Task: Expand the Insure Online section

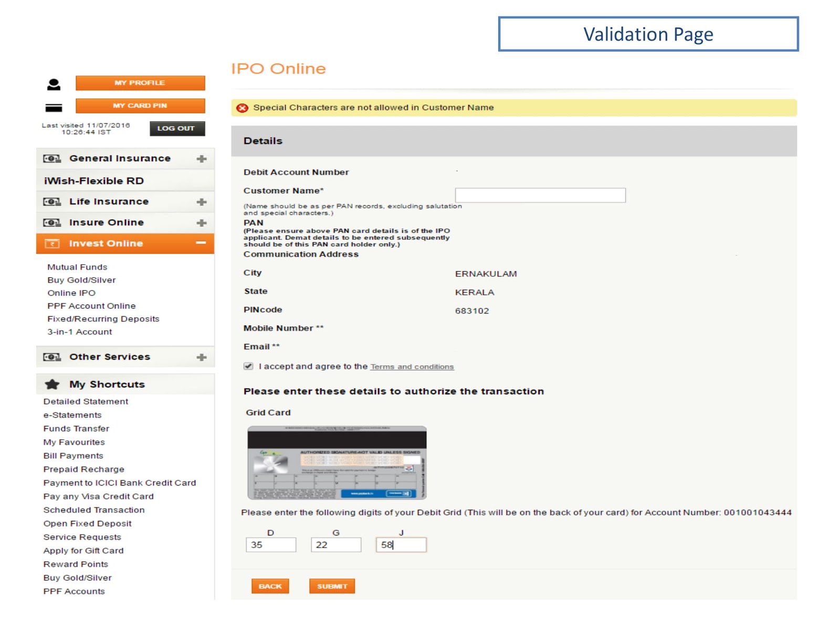Action: [x=202, y=223]
